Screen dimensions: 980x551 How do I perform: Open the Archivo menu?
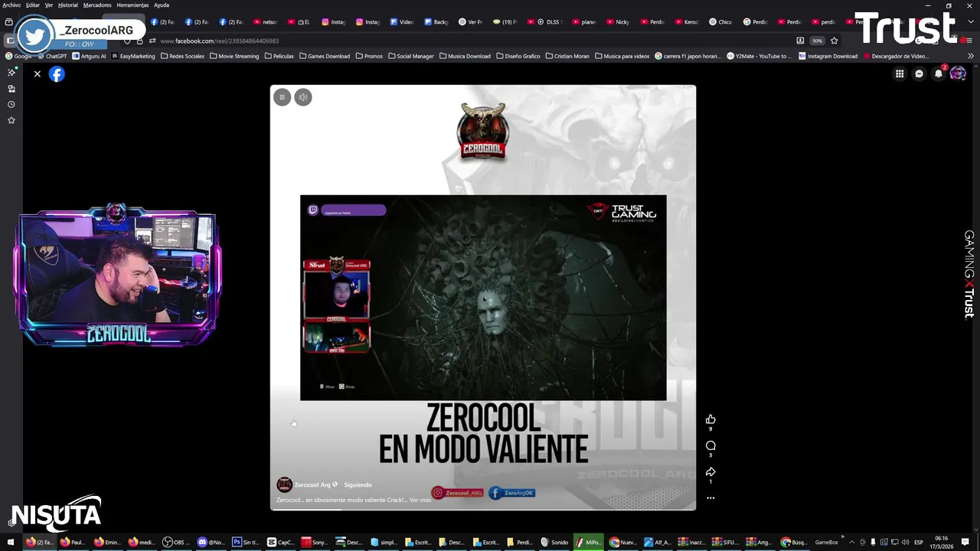tap(11, 5)
